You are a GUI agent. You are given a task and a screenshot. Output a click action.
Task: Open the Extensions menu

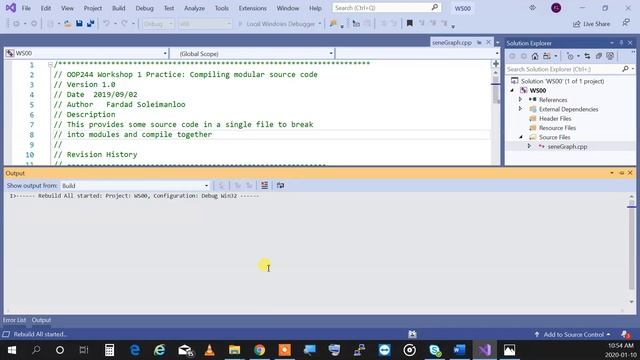coord(253,8)
